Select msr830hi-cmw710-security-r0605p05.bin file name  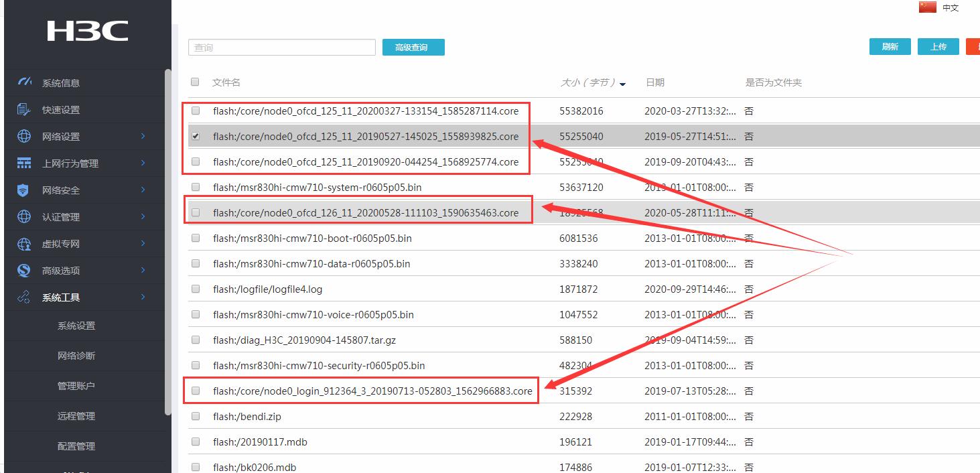319,365
